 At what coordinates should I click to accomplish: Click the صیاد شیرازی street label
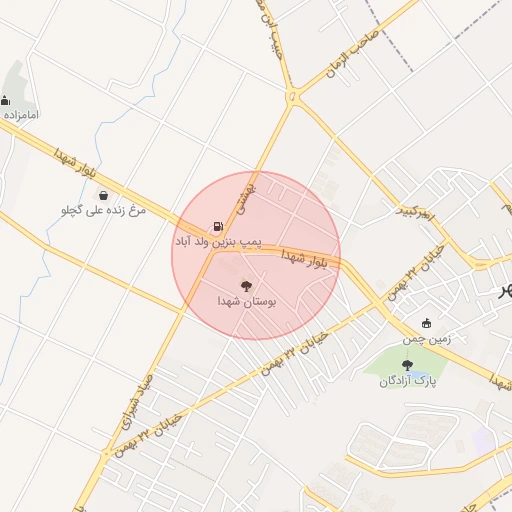point(137,402)
